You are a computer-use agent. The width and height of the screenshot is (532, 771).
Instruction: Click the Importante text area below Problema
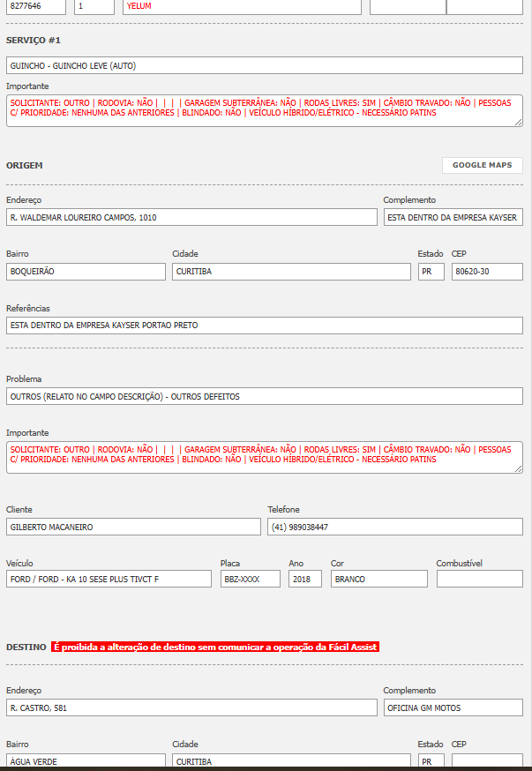264,457
